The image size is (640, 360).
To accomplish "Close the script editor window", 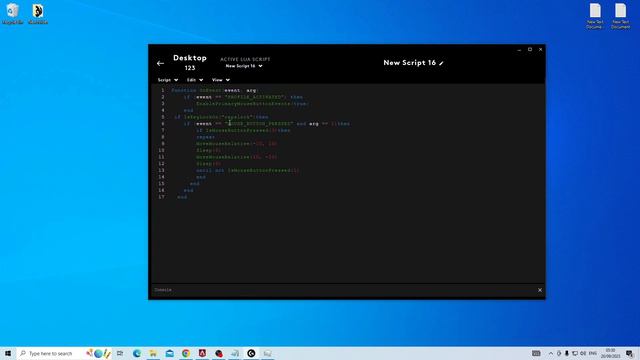I will [x=540, y=49].
